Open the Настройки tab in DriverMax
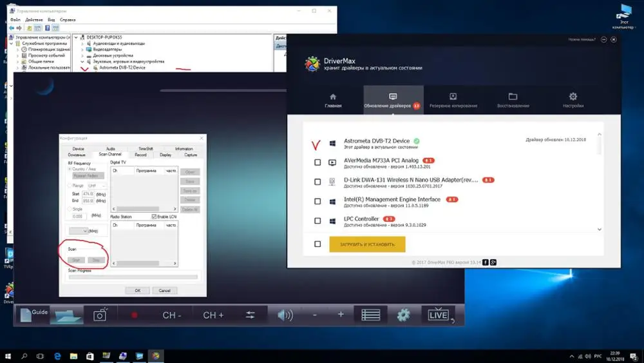Viewport: 644px width, 363px height. click(573, 101)
